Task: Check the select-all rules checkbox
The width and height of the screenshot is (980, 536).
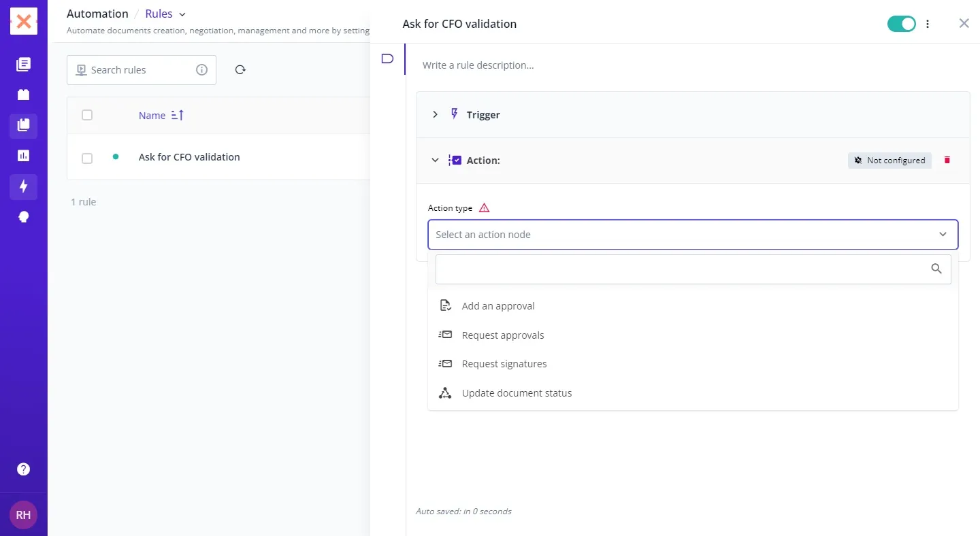Action: [87, 116]
